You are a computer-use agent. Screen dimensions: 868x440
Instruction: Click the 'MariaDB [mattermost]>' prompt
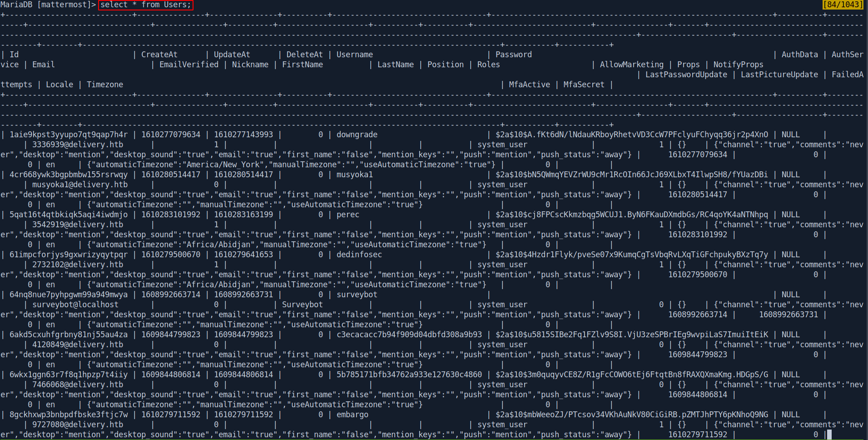[x=48, y=5]
